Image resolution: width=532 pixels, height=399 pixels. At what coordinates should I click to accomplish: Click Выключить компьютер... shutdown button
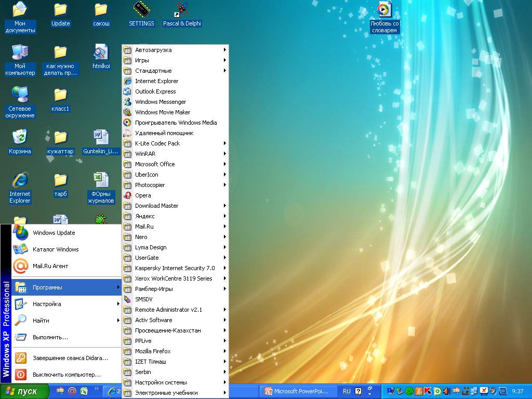pos(66,375)
